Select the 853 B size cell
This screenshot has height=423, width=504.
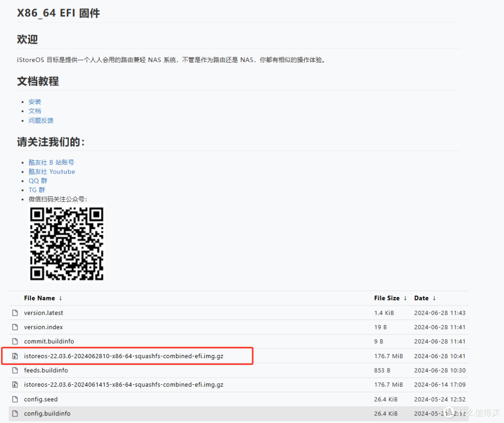[x=382, y=370]
